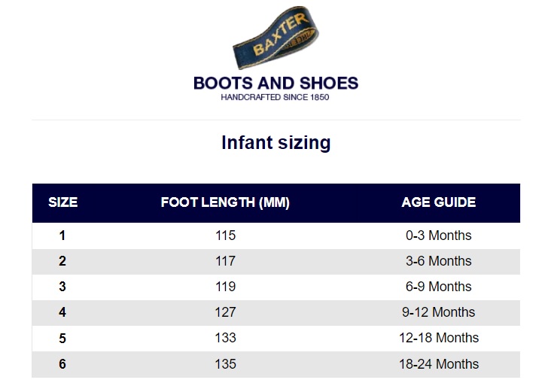This screenshot has height=392, width=554.
Task: Click foot length 133 cell
Action: click(225, 338)
